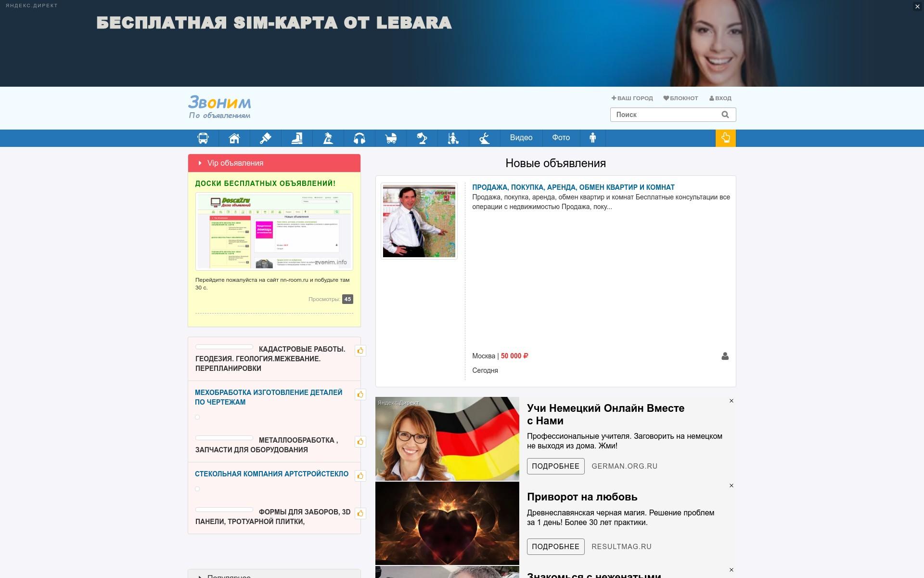This screenshot has height=578, width=924.
Task: Open the palm tree travel category
Action: pyautogui.click(x=328, y=138)
